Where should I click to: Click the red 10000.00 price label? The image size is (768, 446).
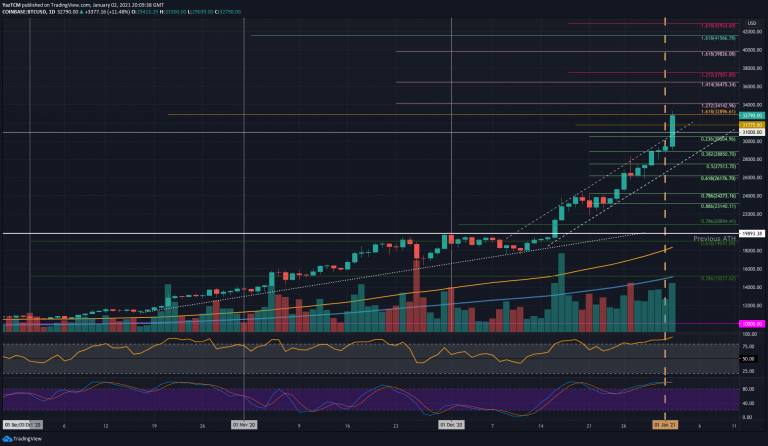pyautogui.click(x=752, y=324)
